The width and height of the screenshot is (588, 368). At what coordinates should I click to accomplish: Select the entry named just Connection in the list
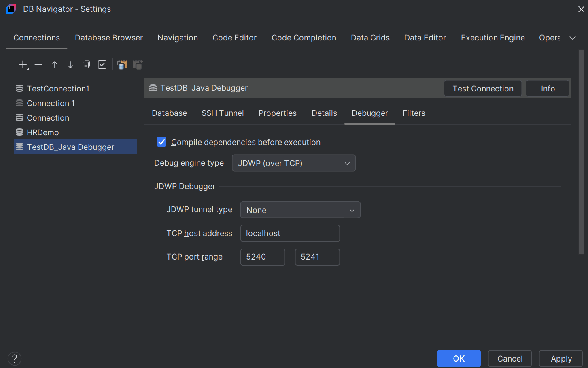pyautogui.click(x=75, y=117)
